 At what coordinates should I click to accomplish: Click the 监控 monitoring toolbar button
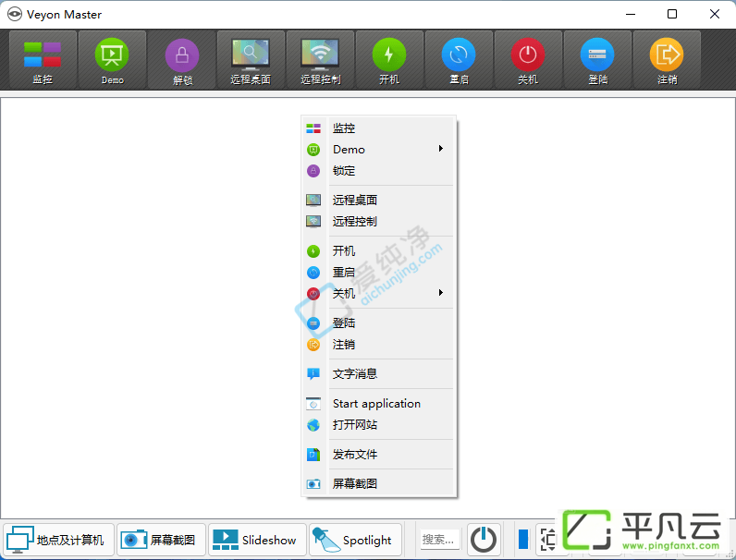tap(43, 60)
